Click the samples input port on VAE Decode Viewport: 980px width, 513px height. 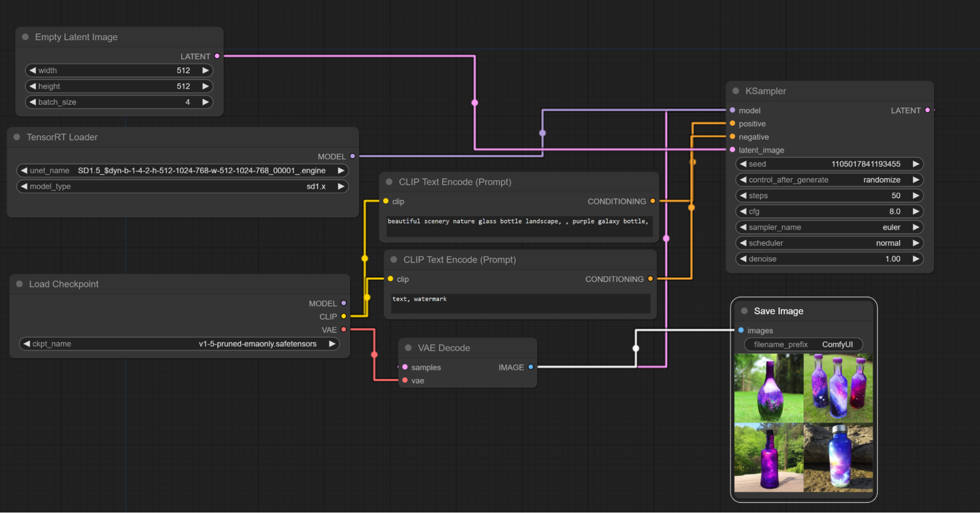(405, 367)
